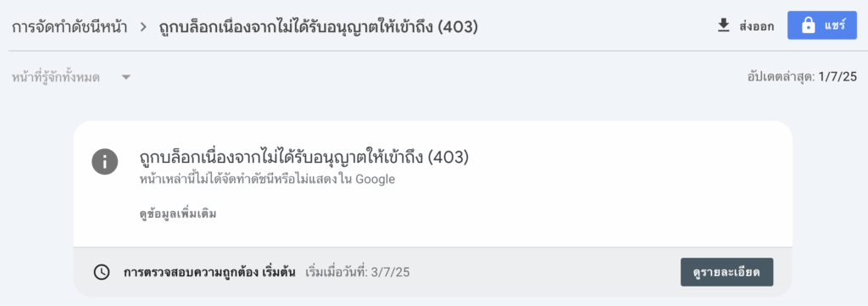The height and width of the screenshot is (306, 868).
Task: Click the blue แชร์ share button
Action: 822,25
